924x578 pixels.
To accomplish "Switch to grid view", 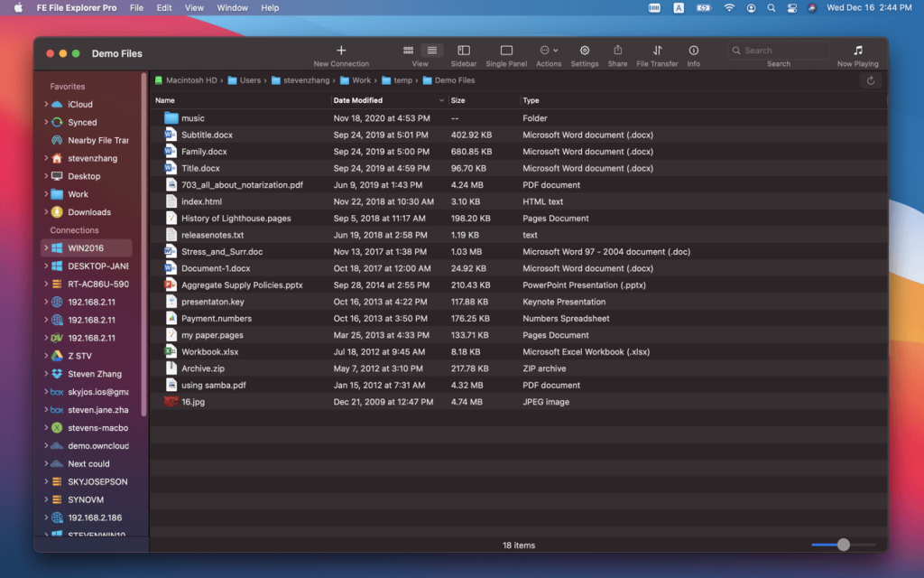I will [x=409, y=51].
